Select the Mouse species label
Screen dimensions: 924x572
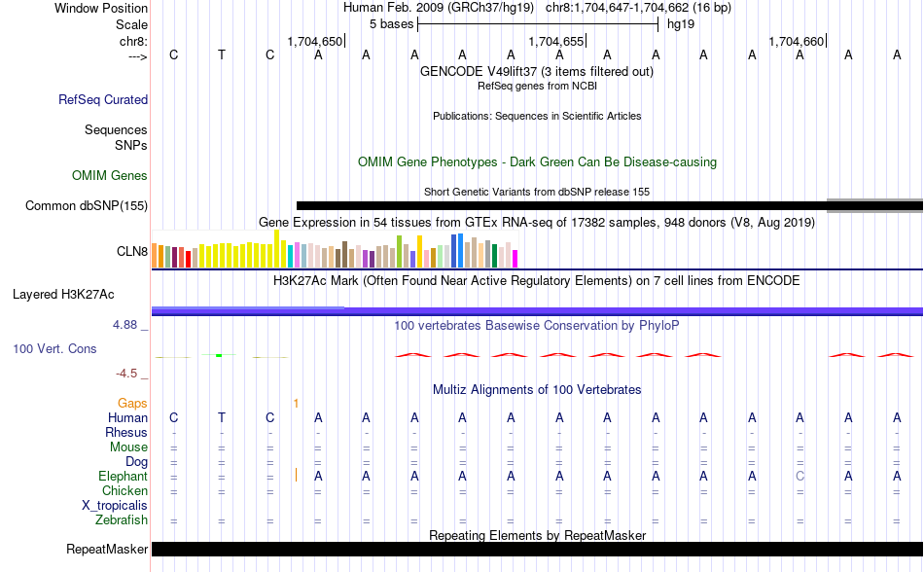(128, 447)
